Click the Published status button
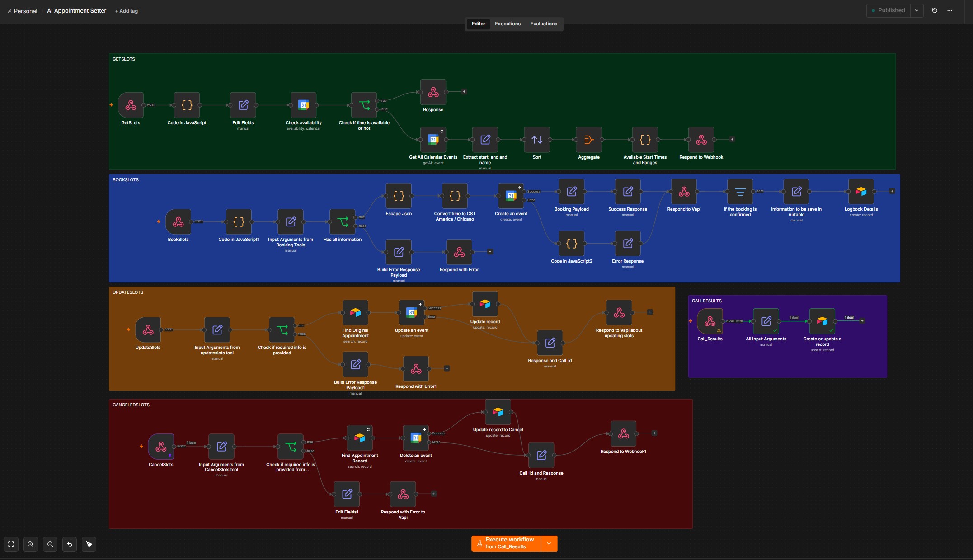 pos(888,10)
